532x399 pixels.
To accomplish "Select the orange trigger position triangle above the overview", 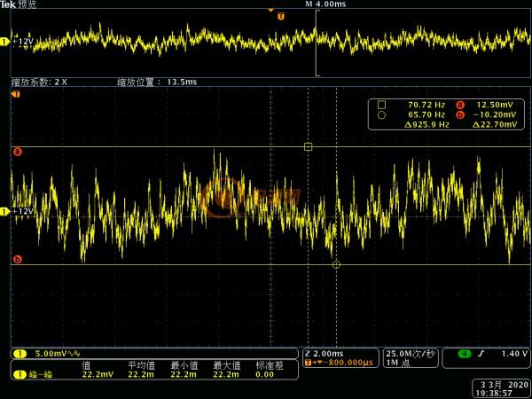I will 270,11.
